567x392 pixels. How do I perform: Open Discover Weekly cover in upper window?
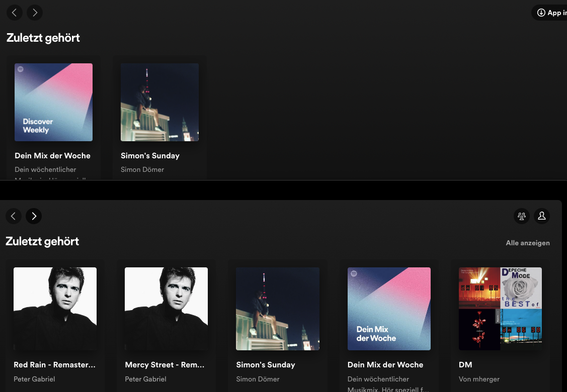coord(53,102)
